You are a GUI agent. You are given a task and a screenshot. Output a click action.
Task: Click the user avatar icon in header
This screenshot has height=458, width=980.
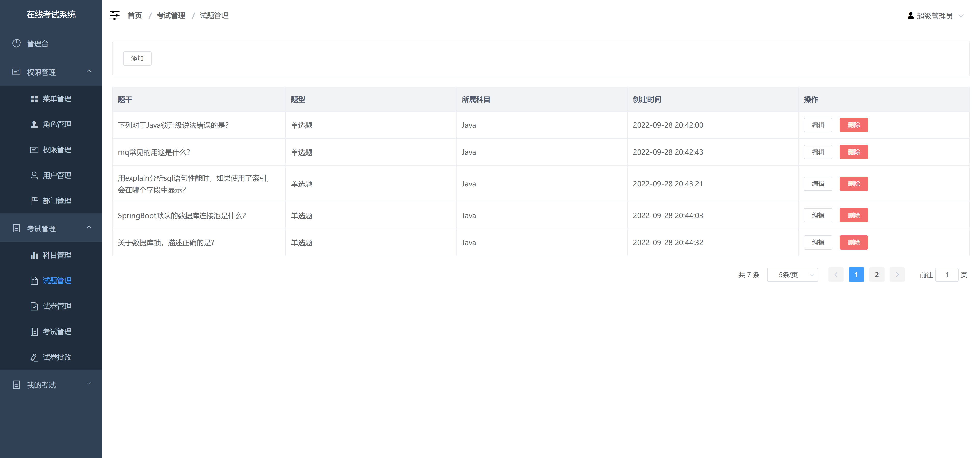pyautogui.click(x=910, y=15)
